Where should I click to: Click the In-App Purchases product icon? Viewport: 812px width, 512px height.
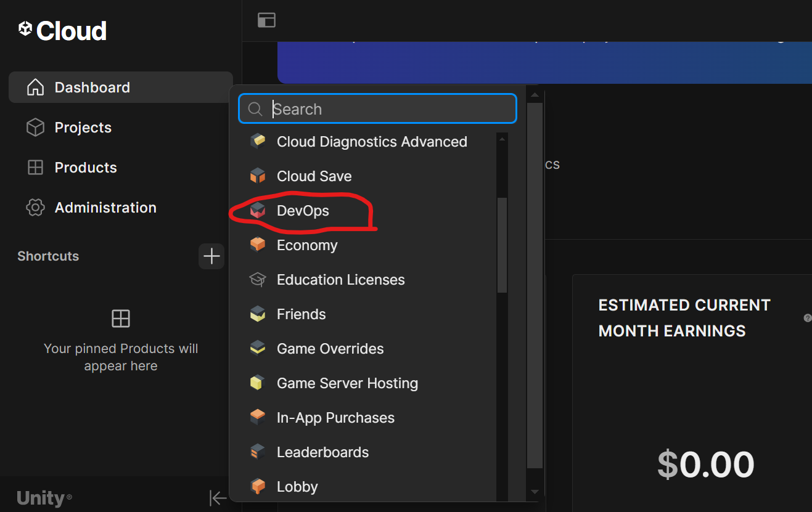[x=258, y=418]
